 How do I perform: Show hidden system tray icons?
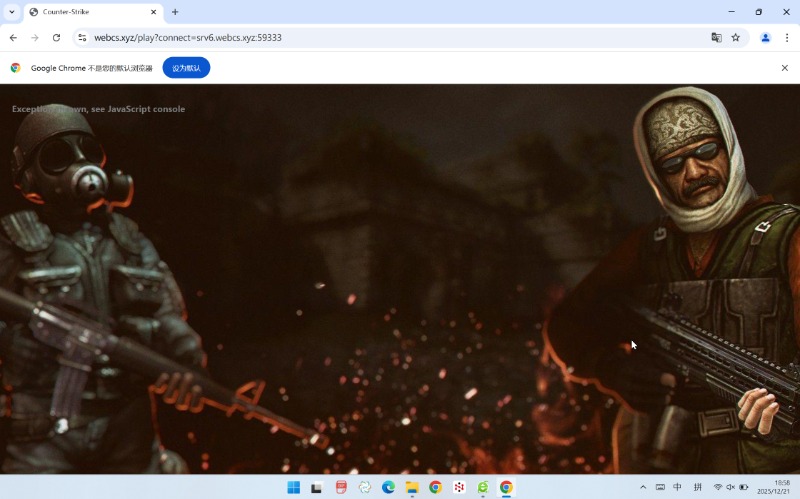643,487
